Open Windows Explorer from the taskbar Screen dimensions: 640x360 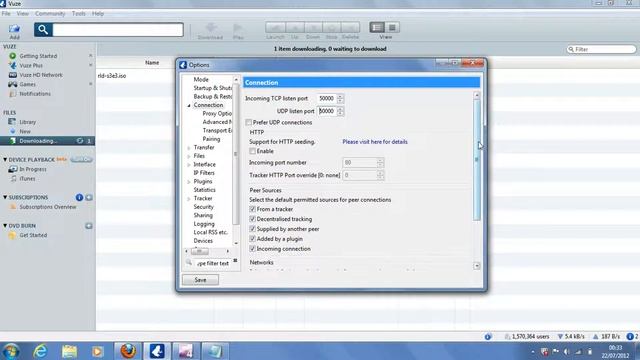[x=69, y=351]
